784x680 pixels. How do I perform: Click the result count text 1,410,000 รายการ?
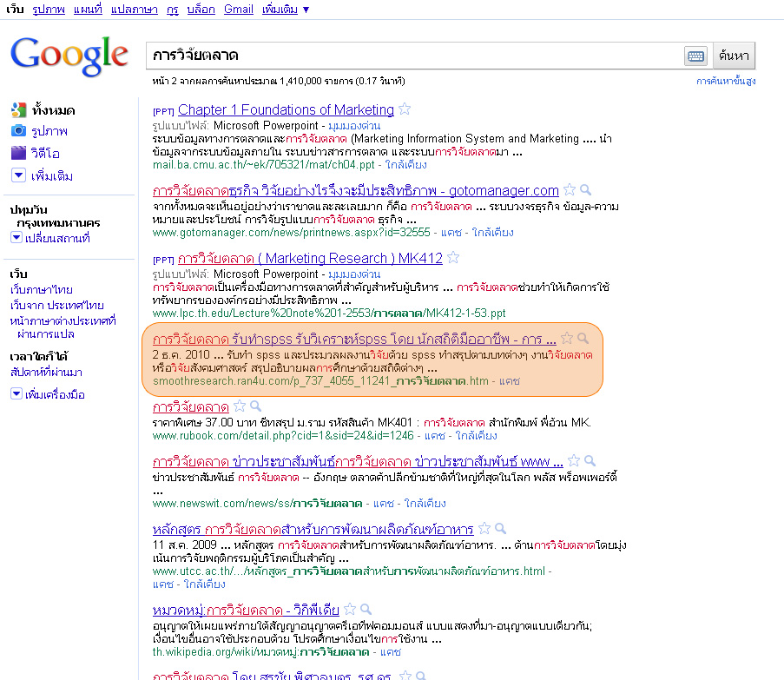point(316,81)
